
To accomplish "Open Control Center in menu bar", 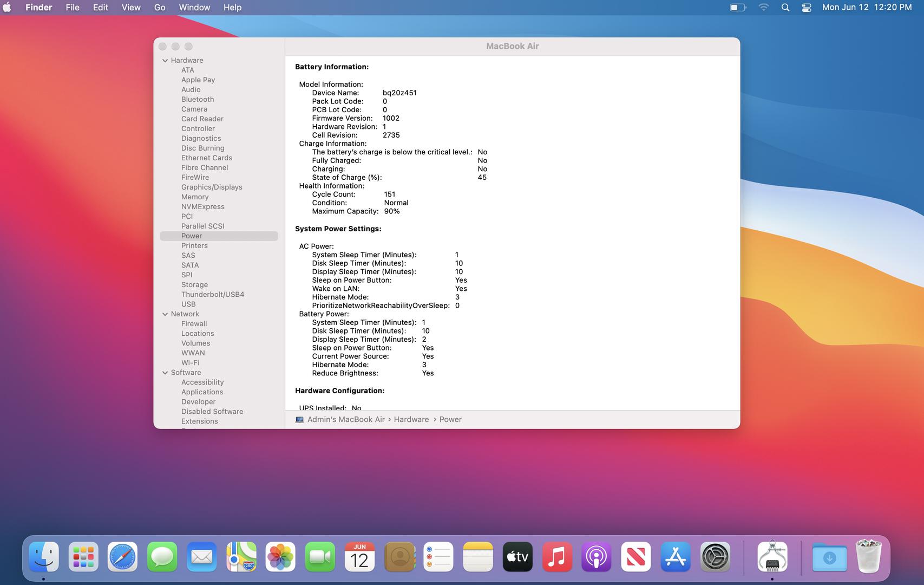I will click(x=807, y=8).
